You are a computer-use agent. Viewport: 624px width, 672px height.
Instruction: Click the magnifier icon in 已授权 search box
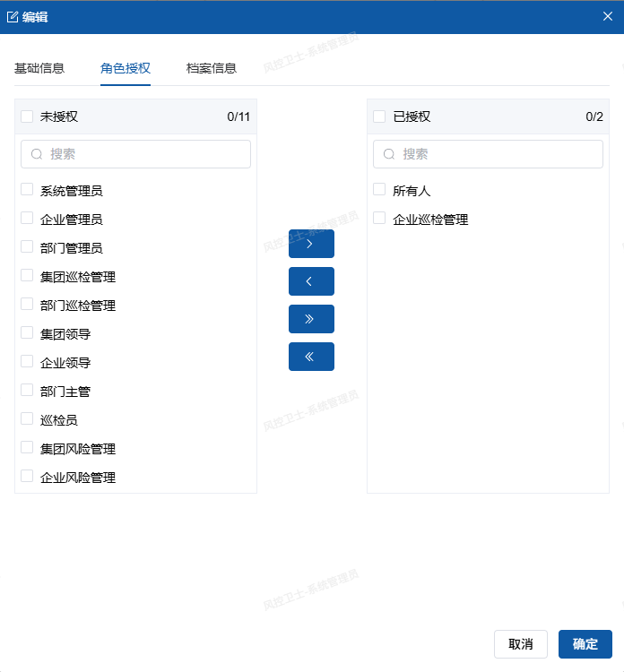389,154
